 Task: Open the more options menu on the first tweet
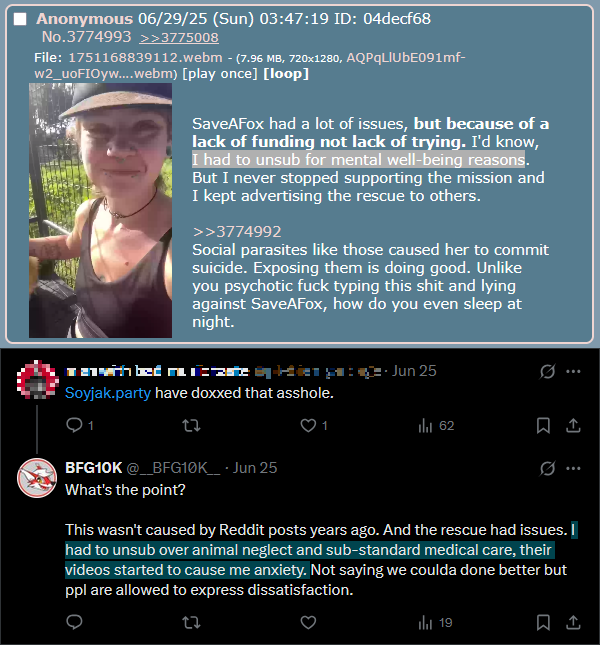coord(573,371)
